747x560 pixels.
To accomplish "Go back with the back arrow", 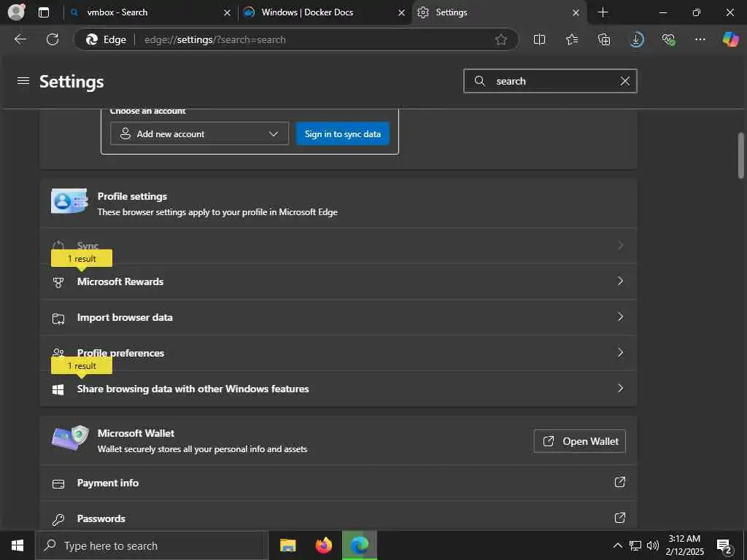I will pos(20,39).
